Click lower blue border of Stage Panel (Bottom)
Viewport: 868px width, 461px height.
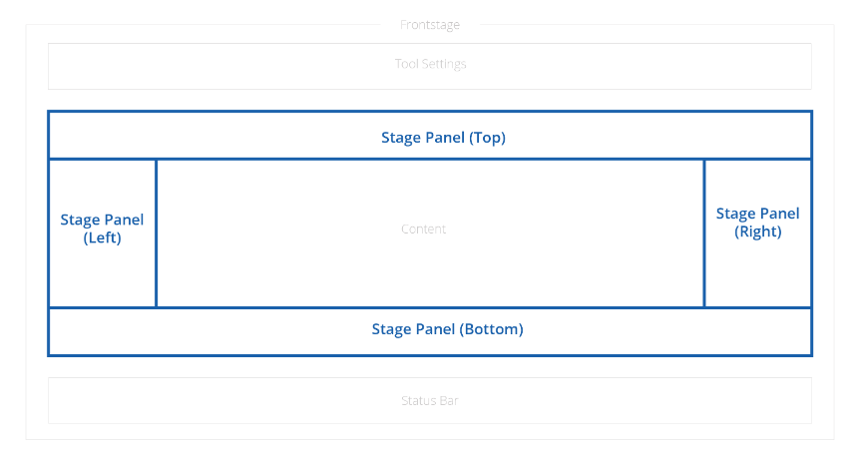(x=430, y=354)
